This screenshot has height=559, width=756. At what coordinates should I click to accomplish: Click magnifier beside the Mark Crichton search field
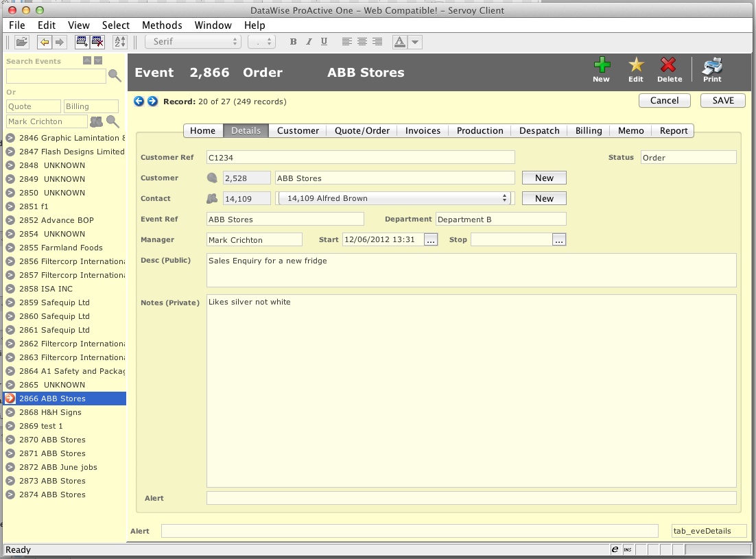[113, 121]
